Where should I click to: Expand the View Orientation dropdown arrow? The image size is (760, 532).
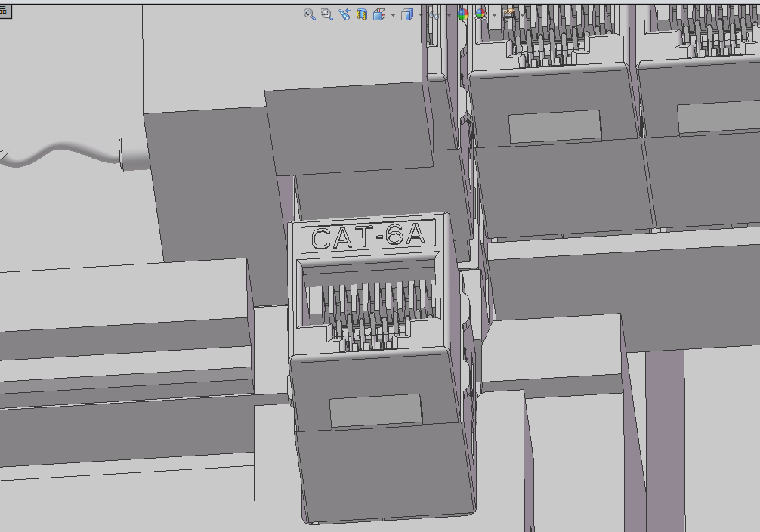(393, 15)
